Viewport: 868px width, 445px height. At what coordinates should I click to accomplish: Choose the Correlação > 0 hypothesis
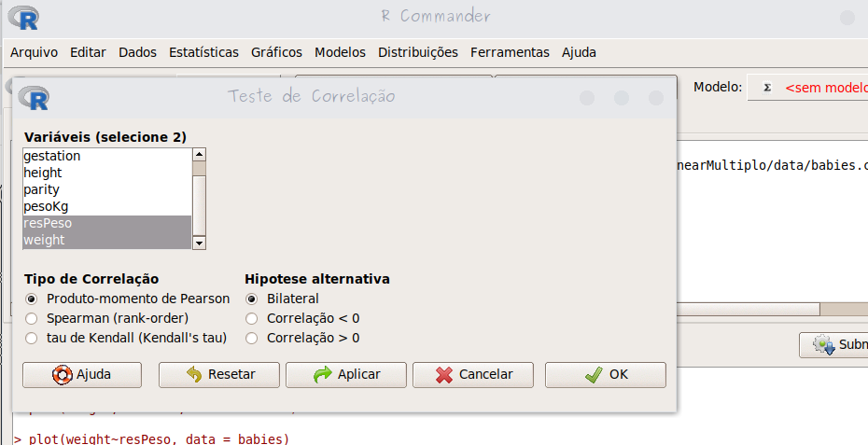point(251,338)
